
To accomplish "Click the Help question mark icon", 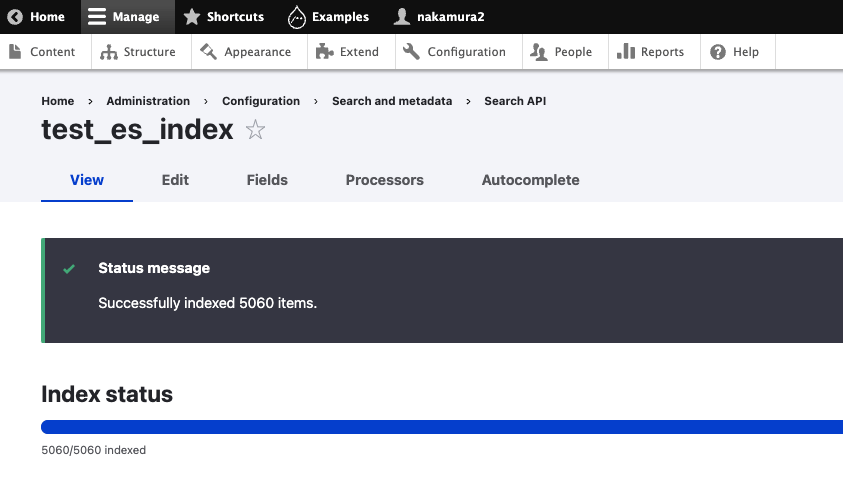I will coord(718,52).
